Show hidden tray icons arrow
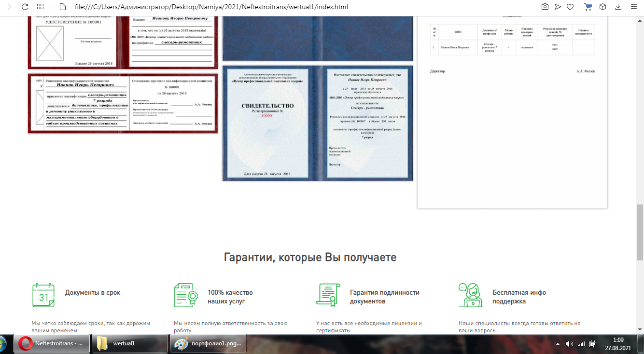 tap(558, 344)
